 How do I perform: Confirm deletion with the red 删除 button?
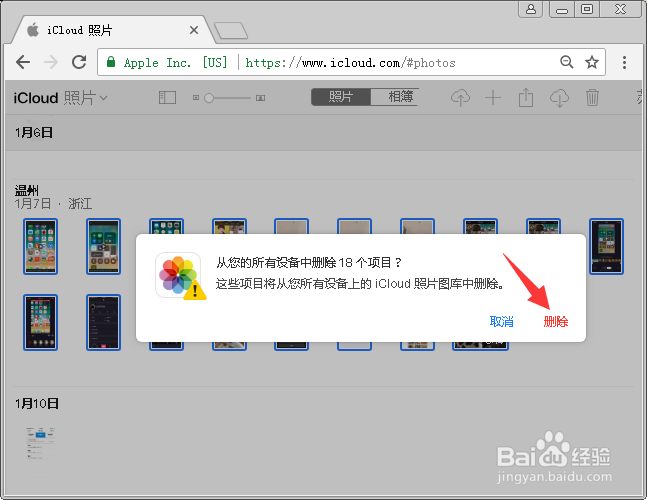(555, 321)
